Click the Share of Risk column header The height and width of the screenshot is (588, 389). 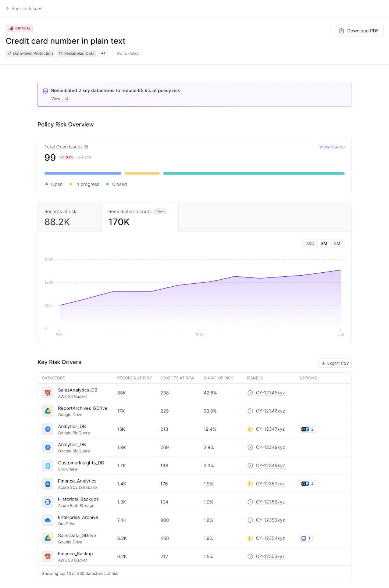click(218, 378)
